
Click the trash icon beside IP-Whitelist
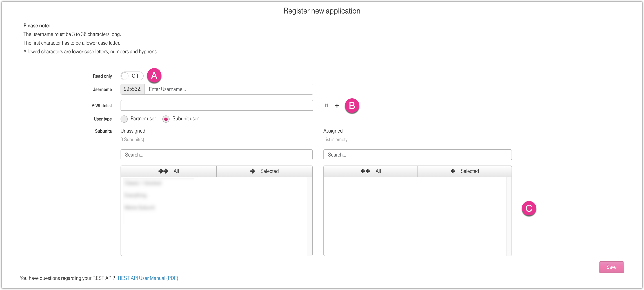click(x=326, y=105)
